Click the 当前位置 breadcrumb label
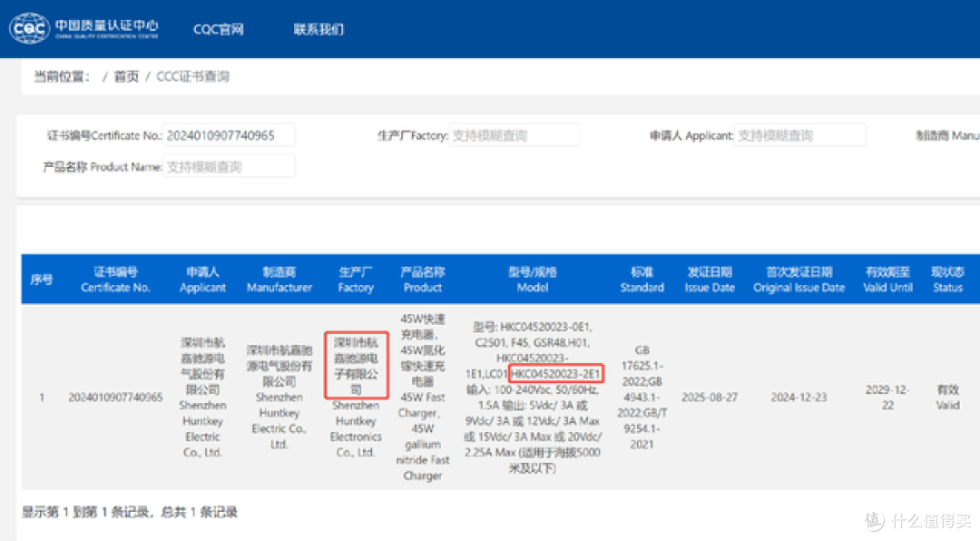The width and height of the screenshot is (980, 541). pos(62,76)
